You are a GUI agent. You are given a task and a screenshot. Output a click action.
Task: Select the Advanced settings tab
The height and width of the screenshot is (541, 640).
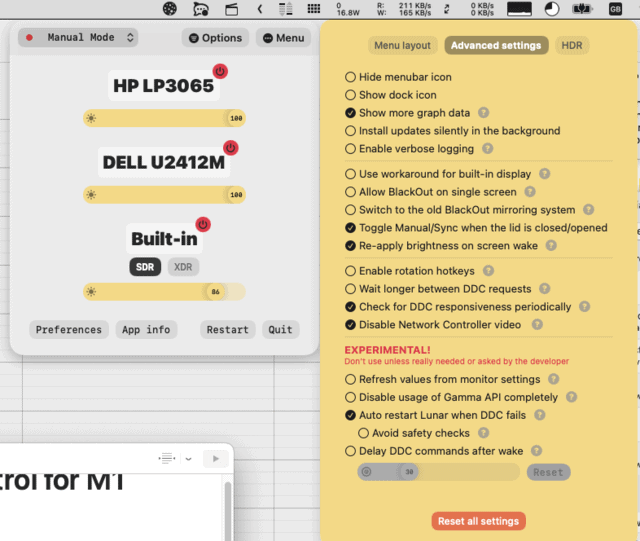496,45
